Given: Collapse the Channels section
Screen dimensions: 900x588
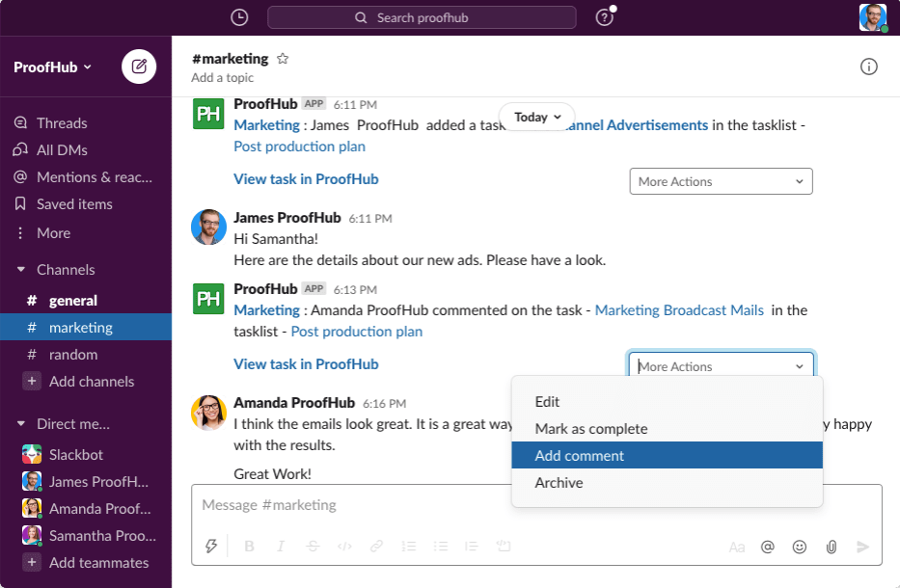Looking at the screenshot, I should tap(21, 269).
